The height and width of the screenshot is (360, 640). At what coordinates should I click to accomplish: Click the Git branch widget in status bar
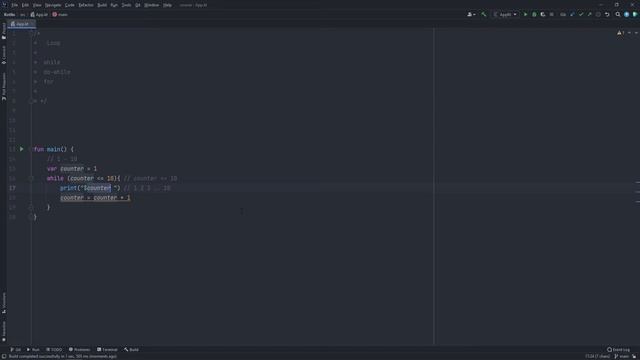pyautogui.click(x=621, y=356)
